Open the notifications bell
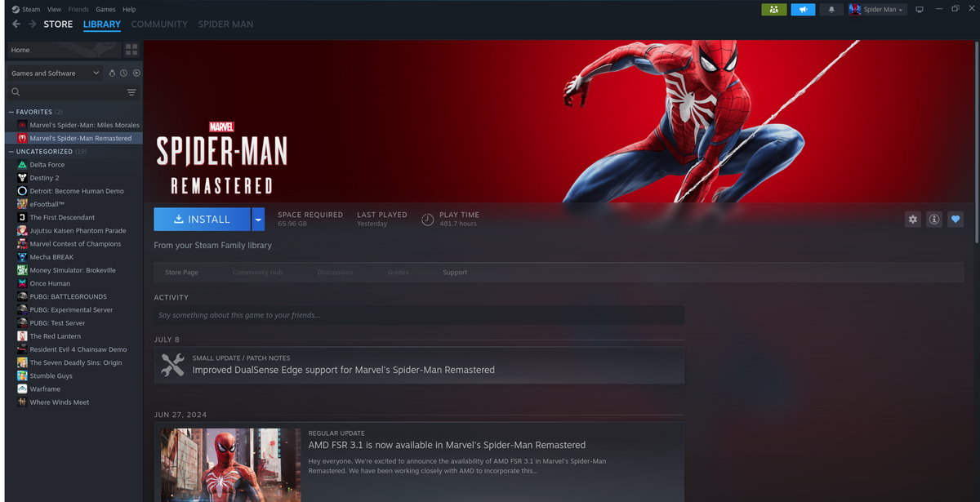 coord(832,9)
